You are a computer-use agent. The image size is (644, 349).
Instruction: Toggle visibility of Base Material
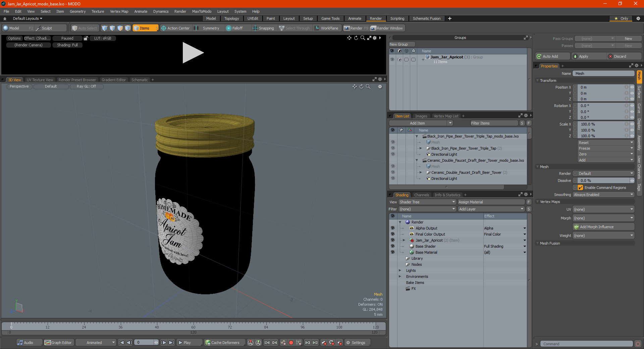click(x=392, y=252)
